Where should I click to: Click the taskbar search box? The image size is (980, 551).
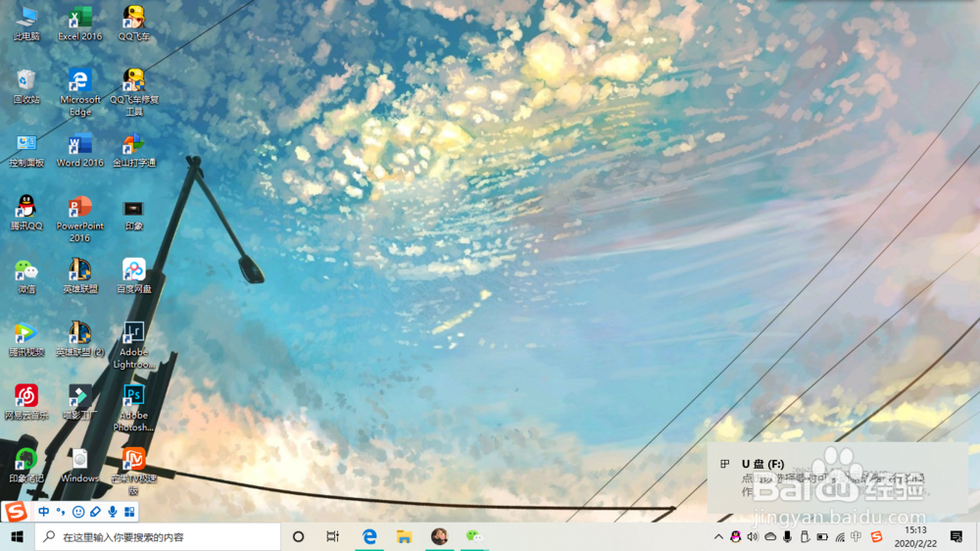point(158,536)
